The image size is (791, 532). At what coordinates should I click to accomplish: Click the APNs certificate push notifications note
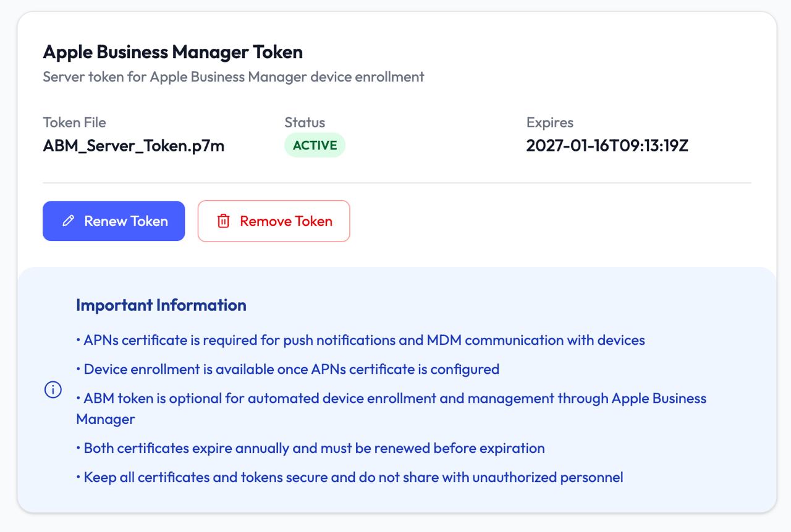tap(360, 340)
